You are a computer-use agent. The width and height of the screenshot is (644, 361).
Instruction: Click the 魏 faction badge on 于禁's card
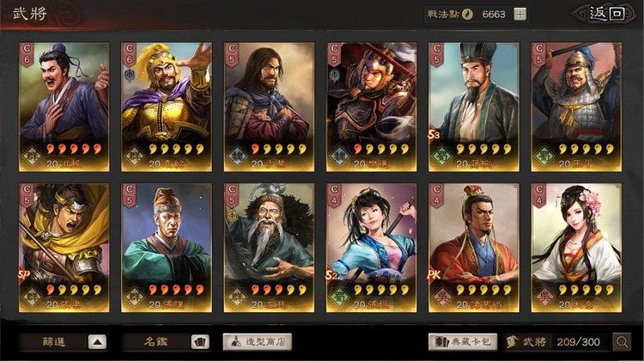pyautogui.click(x=237, y=157)
